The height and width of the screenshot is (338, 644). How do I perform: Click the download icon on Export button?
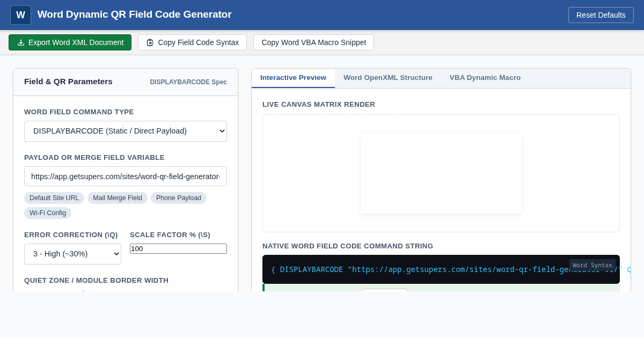coord(21,42)
